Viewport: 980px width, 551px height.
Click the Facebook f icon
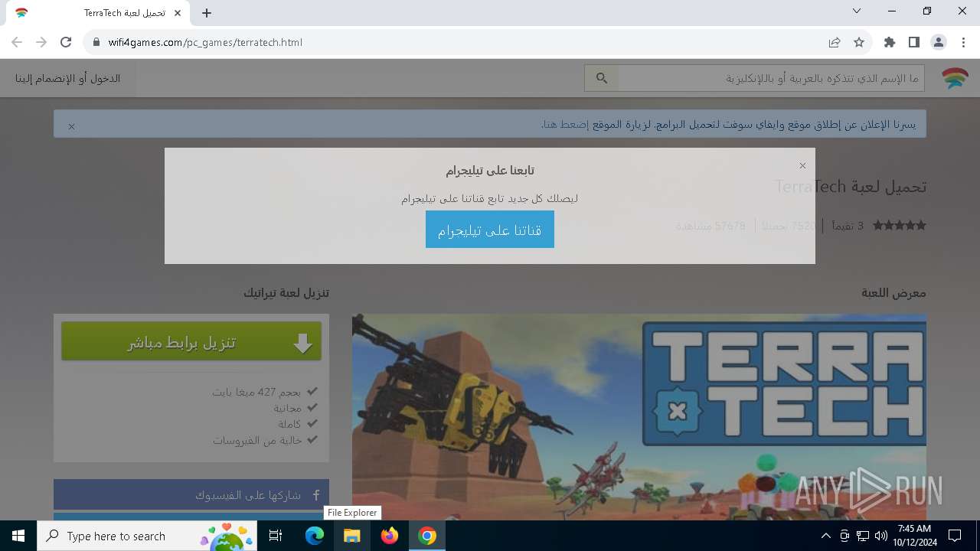point(315,495)
